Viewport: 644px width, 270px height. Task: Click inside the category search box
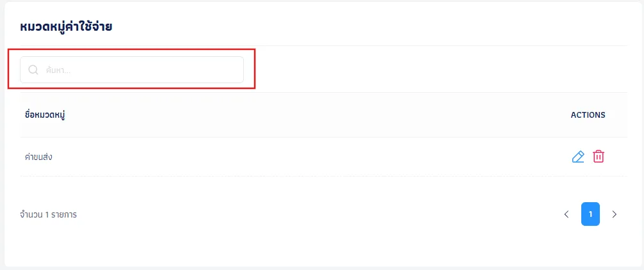[x=132, y=70]
